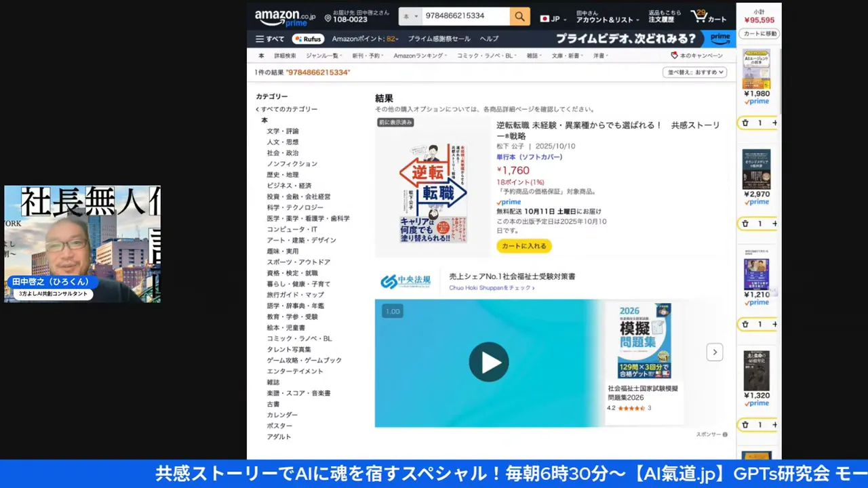Remove the ¥1,980 item using trash icon
The height and width of the screenshot is (488, 868).
pos(745,123)
